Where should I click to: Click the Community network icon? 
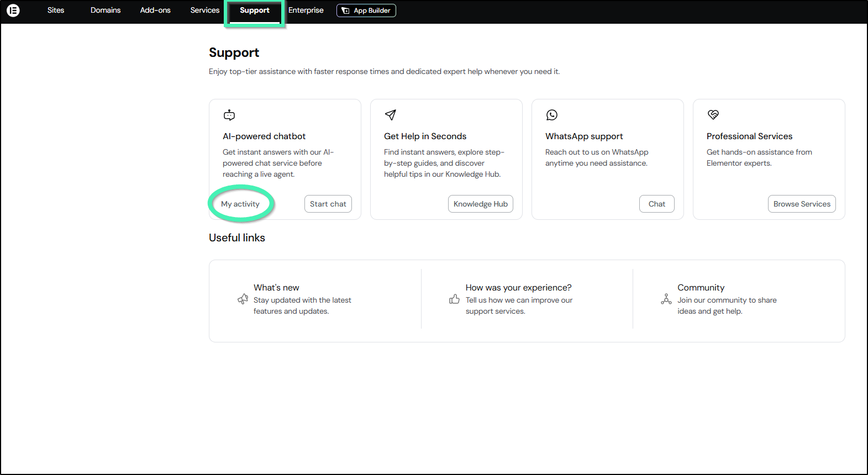tap(666, 299)
